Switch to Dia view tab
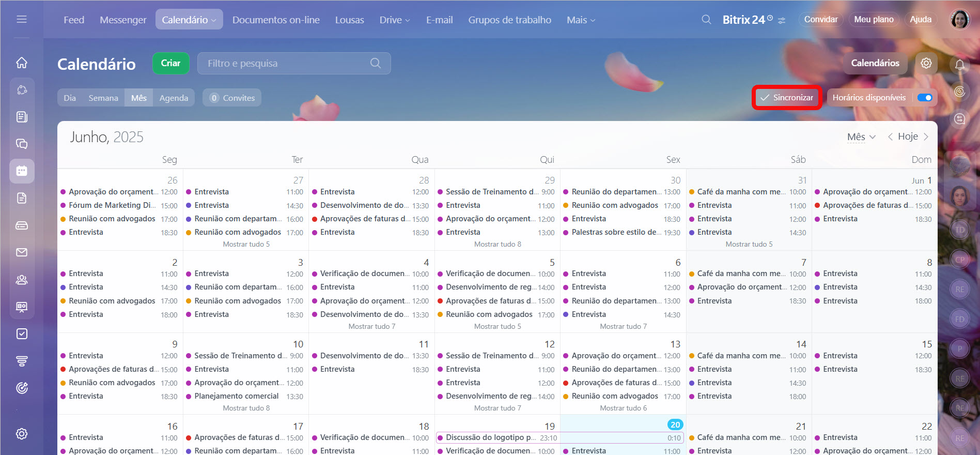 point(70,98)
